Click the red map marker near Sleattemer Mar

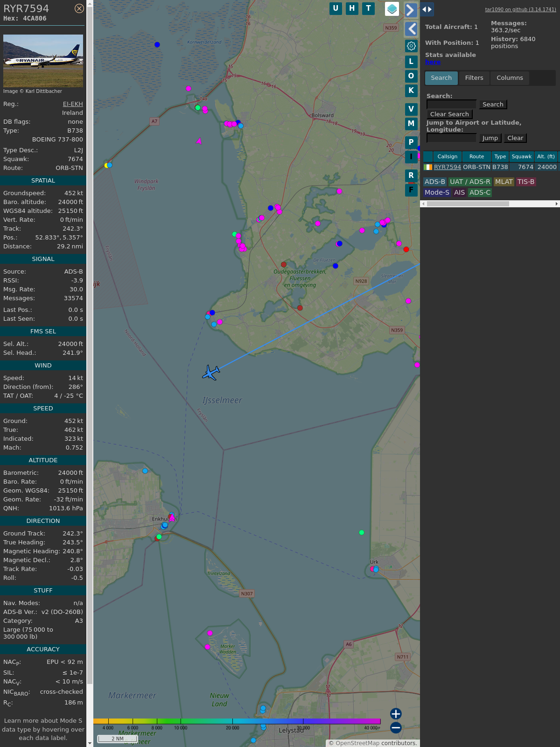[x=406, y=249]
